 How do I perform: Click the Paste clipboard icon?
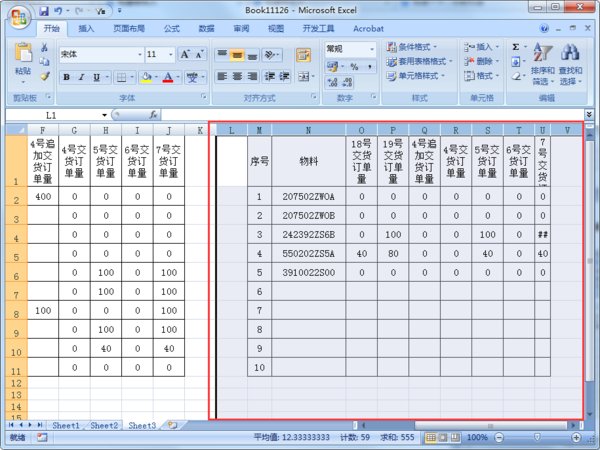(23, 53)
